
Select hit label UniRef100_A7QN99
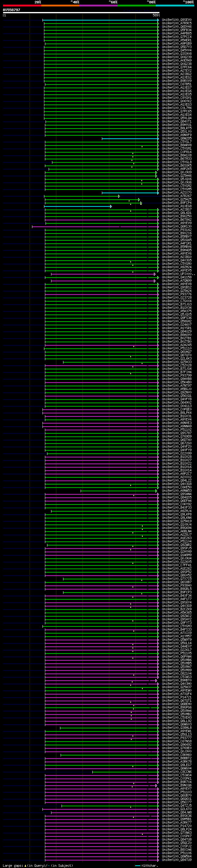(176, 281)
